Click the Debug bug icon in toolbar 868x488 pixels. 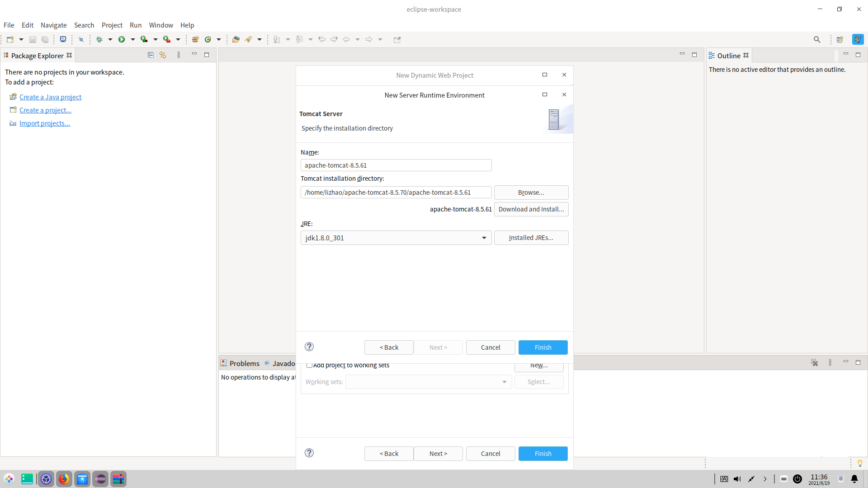pyautogui.click(x=99, y=40)
